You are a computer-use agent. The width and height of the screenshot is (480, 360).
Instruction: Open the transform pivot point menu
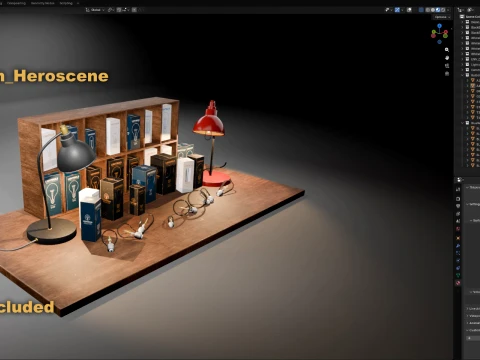(111, 10)
